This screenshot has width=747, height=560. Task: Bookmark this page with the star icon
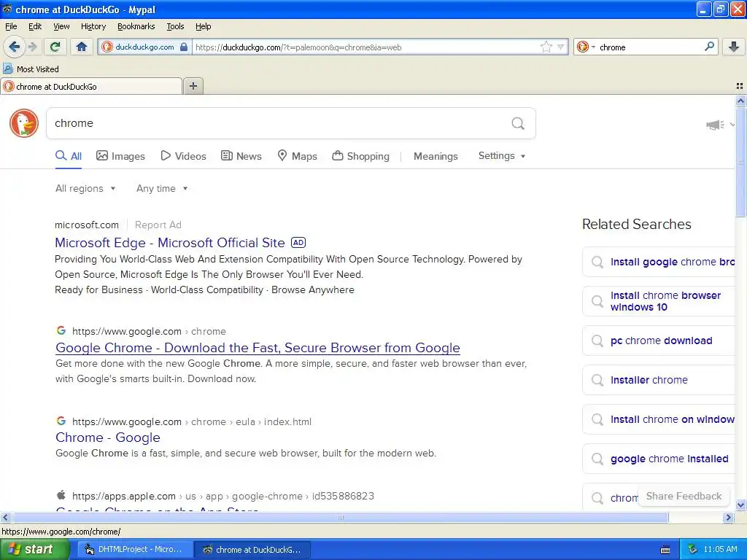click(546, 47)
